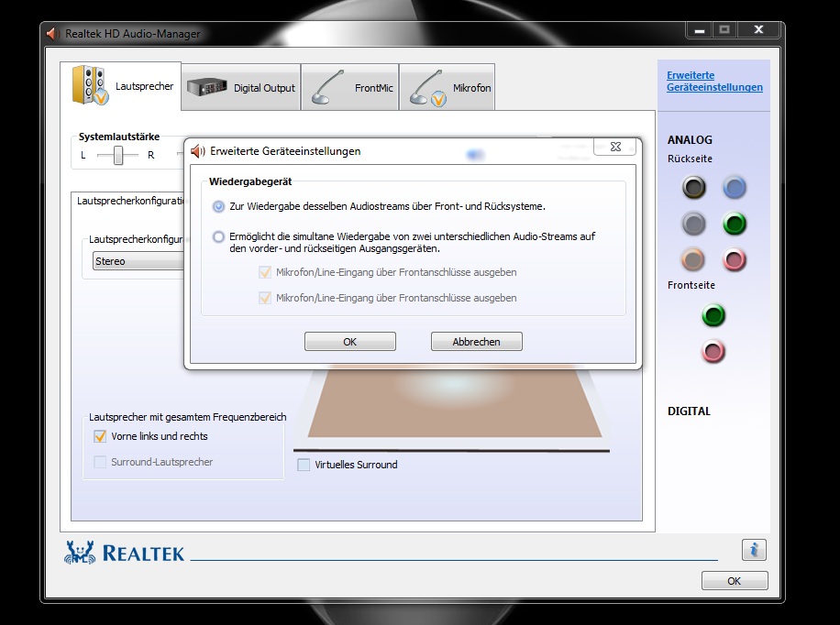Click the Rückseite label
Image resolution: width=840 pixels, height=625 pixels.
click(x=690, y=159)
